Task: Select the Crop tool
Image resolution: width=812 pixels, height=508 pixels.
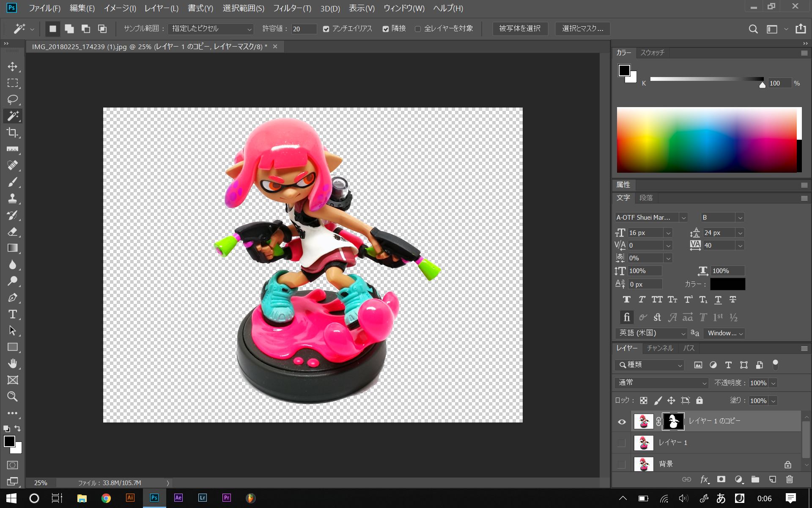Action: point(12,133)
